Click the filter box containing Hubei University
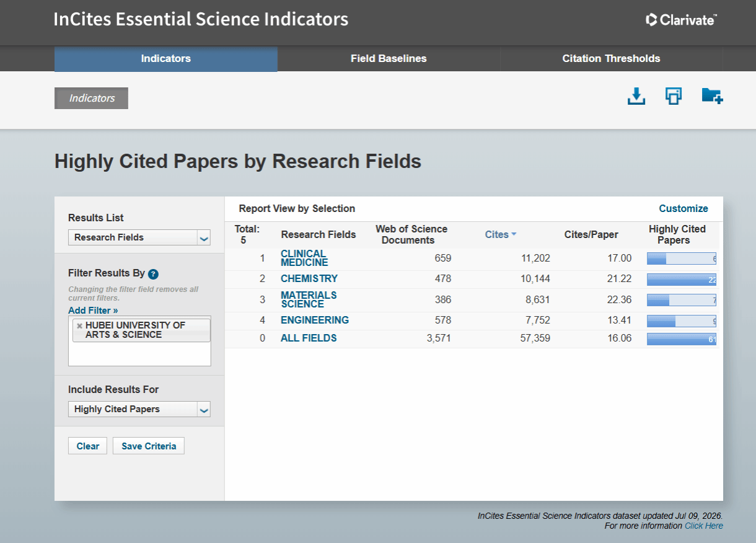 click(139, 341)
